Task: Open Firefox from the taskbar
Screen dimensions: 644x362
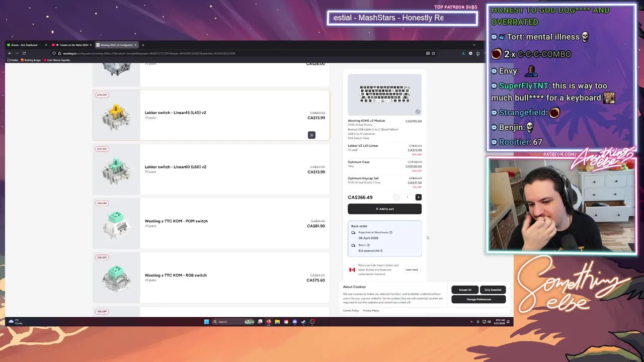Action: tap(269, 322)
